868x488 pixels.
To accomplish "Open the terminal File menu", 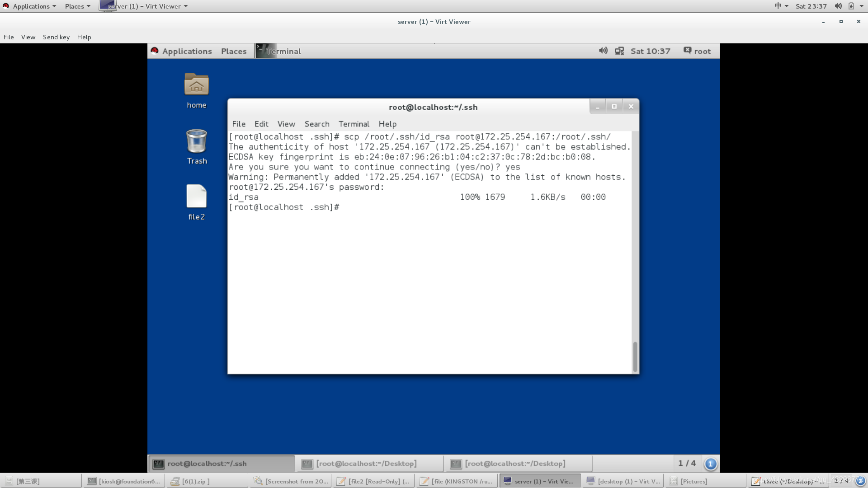I will (239, 124).
